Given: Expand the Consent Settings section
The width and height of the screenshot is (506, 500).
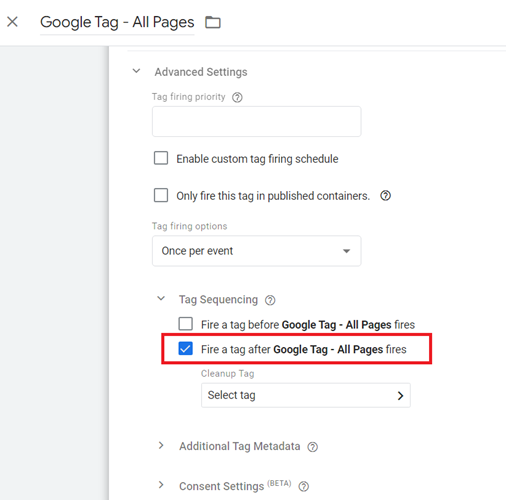Looking at the screenshot, I should [x=161, y=485].
